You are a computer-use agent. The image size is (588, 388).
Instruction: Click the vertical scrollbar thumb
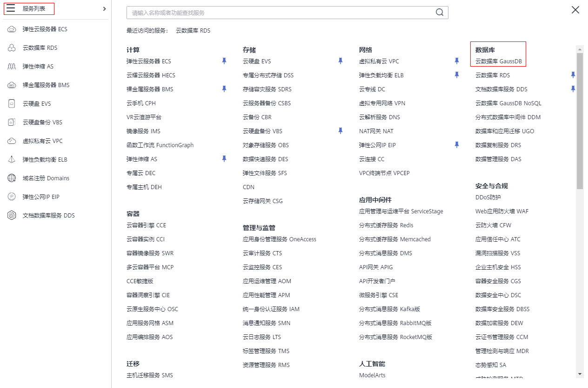coord(580,121)
